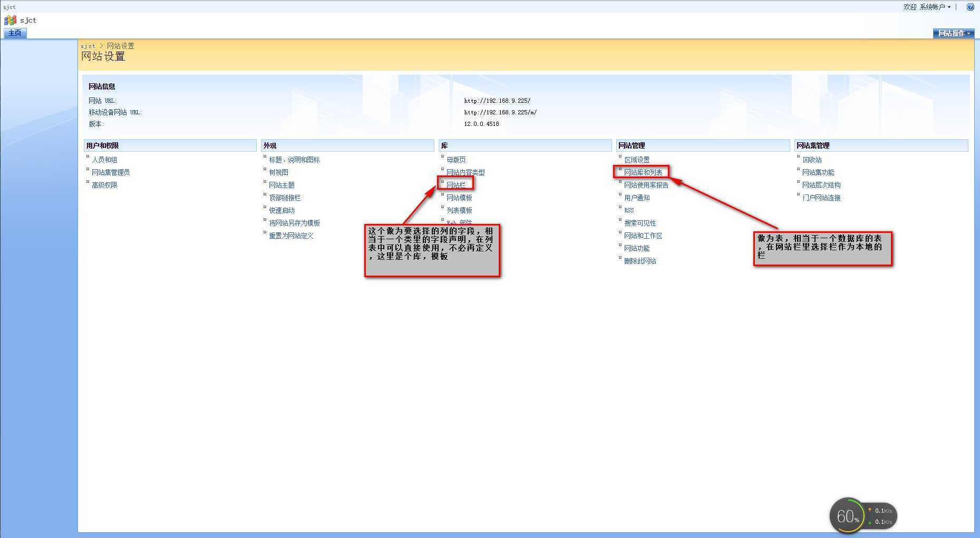The height and width of the screenshot is (538, 980).
Task: Open 高级权限 link
Action: tap(104, 185)
